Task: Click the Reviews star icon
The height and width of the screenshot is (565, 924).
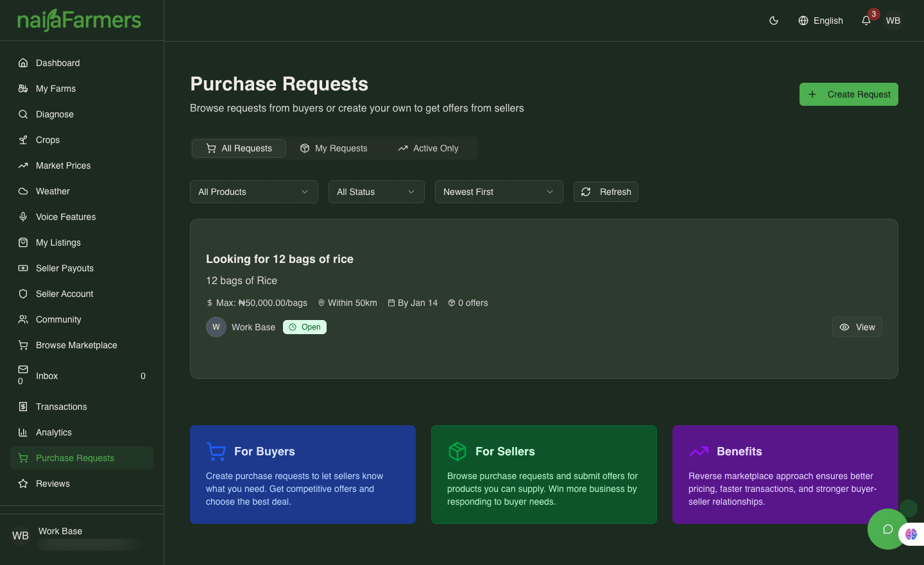Action: click(23, 484)
